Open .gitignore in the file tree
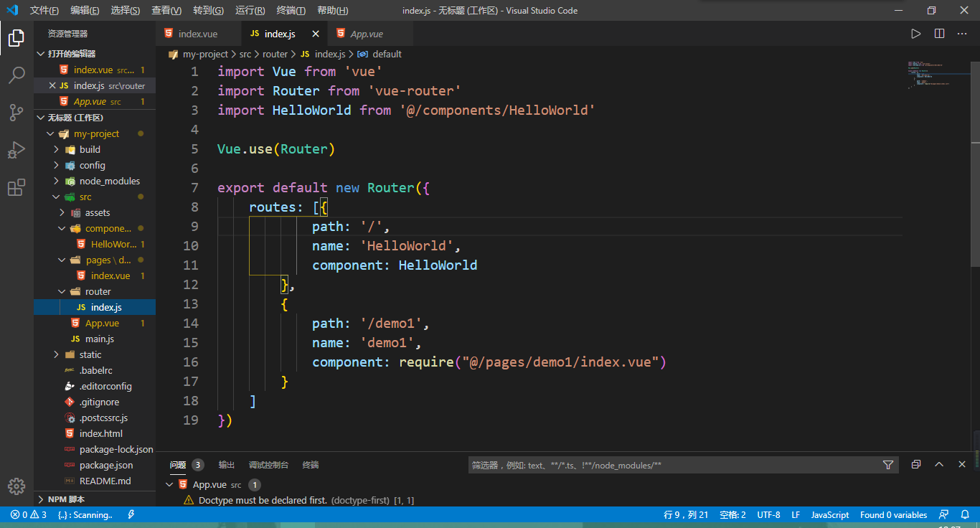 [100, 402]
